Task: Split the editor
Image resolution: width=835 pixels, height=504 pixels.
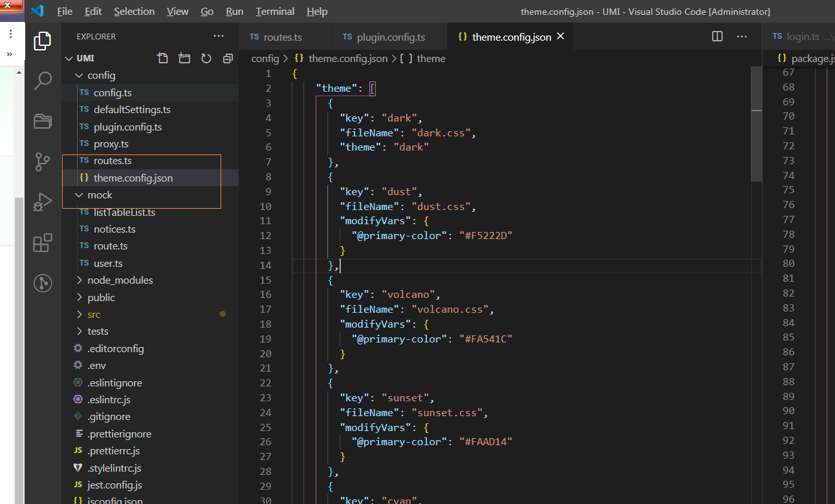Action: pos(717,36)
